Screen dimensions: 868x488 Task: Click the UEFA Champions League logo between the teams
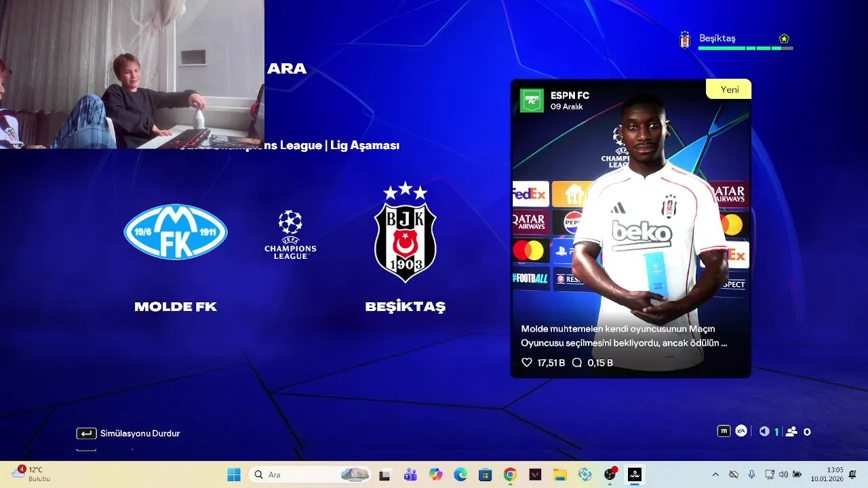point(290,235)
